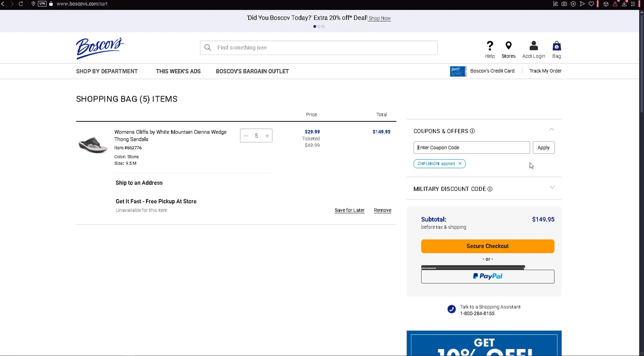Click the browser location permission icon
644x356 pixels.
coord(33,4)
